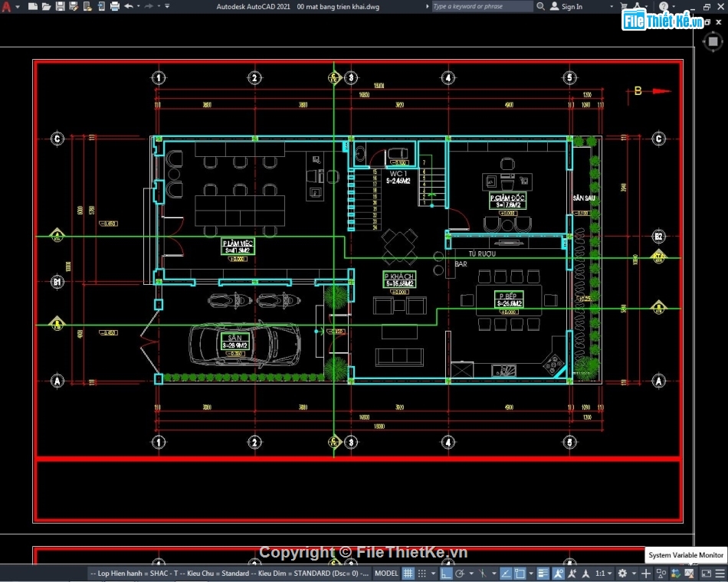Click the Save As icon
Image resolution: width=728 pixels, height=582 pixels.
click(x=74, y=6)
